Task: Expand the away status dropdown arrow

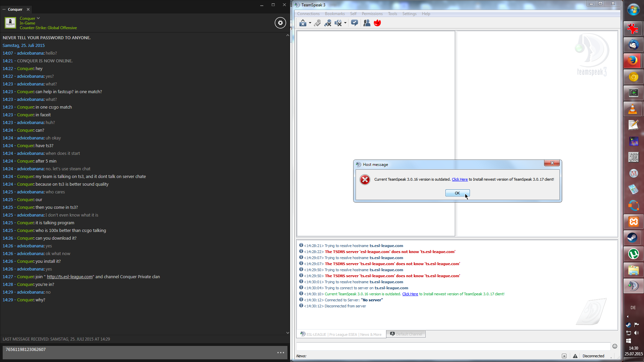Action: click(310, 23)
